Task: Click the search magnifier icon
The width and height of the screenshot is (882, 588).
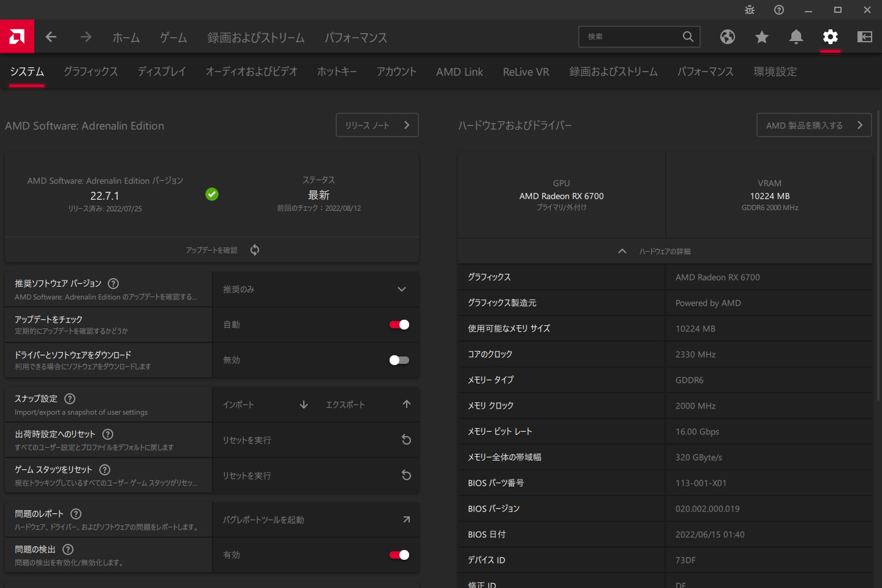Action: pos(688,37)
